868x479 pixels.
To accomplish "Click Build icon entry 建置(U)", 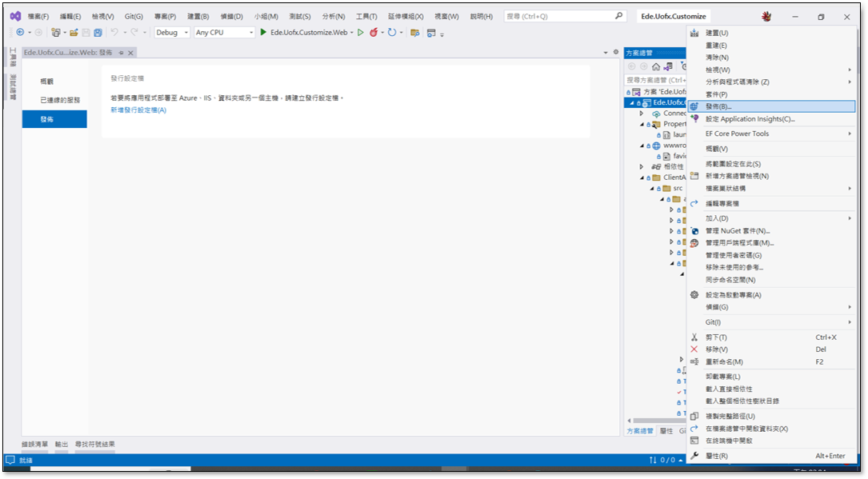I will pyautogui.click(x=694, y=34).
